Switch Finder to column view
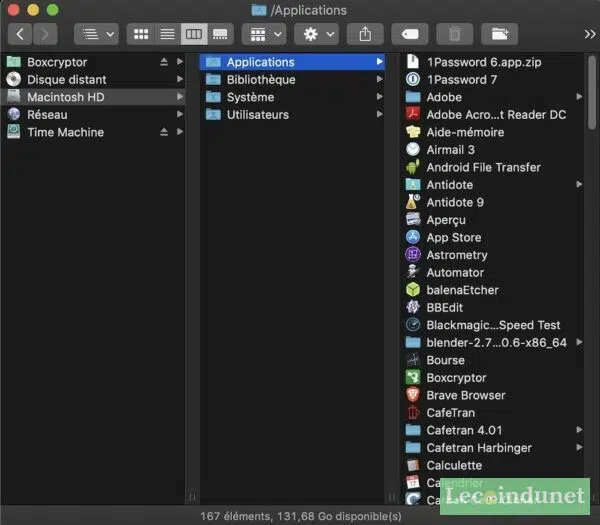This screenshot has height=525, width=600. pyautogui.click(x=194, y=34)
